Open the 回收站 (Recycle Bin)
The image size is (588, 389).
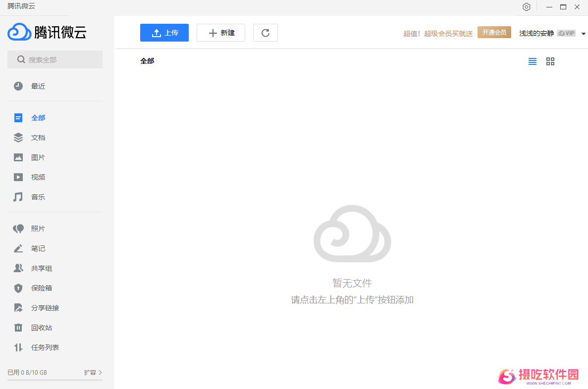(x=38, y=327)
